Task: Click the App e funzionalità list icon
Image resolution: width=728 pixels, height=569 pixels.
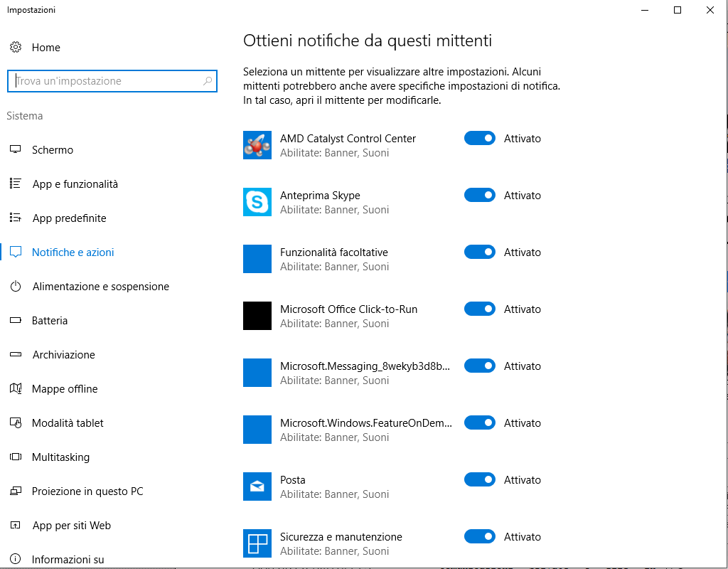Action: point(16,184)
